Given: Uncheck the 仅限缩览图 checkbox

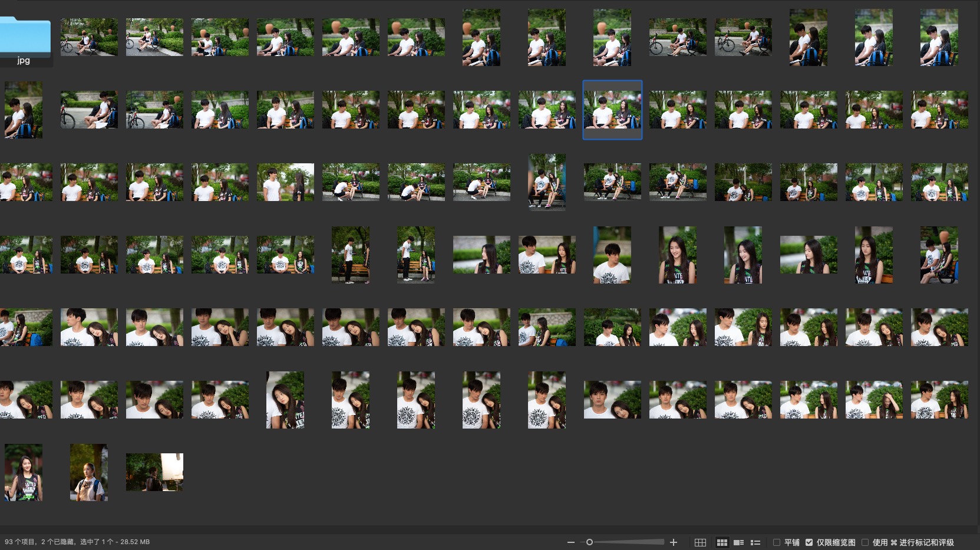Looking at the screenshot, I should (x=809, y=542).
